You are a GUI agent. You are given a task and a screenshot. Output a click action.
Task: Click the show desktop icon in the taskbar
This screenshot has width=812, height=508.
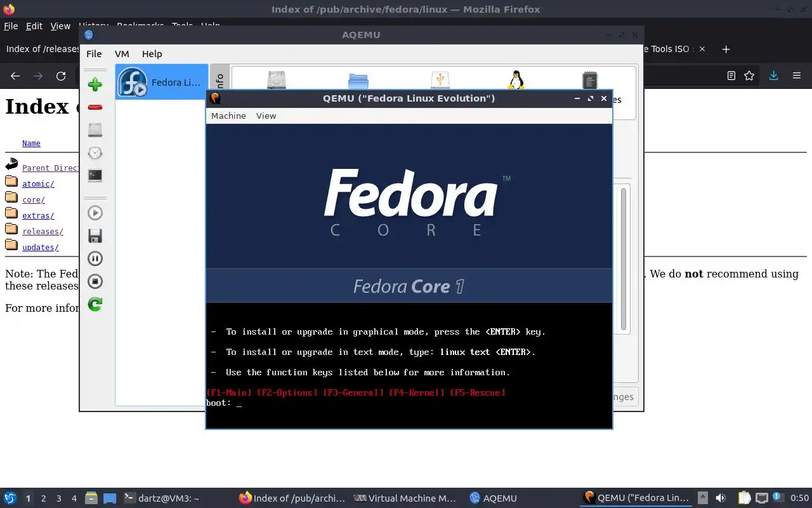110,498
